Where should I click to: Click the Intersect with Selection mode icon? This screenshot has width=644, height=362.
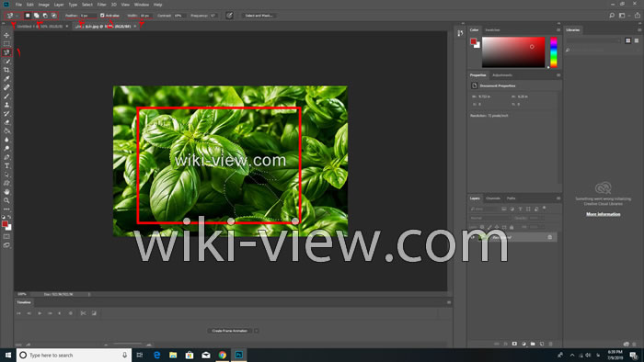coord(53,16)
